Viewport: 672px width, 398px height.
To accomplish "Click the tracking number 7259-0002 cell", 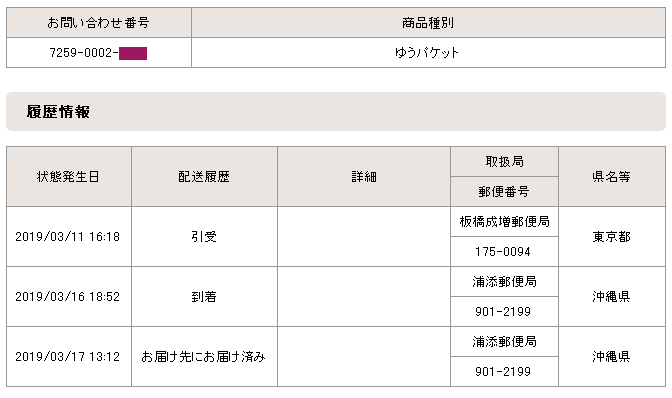I will [x=99, y=53].
